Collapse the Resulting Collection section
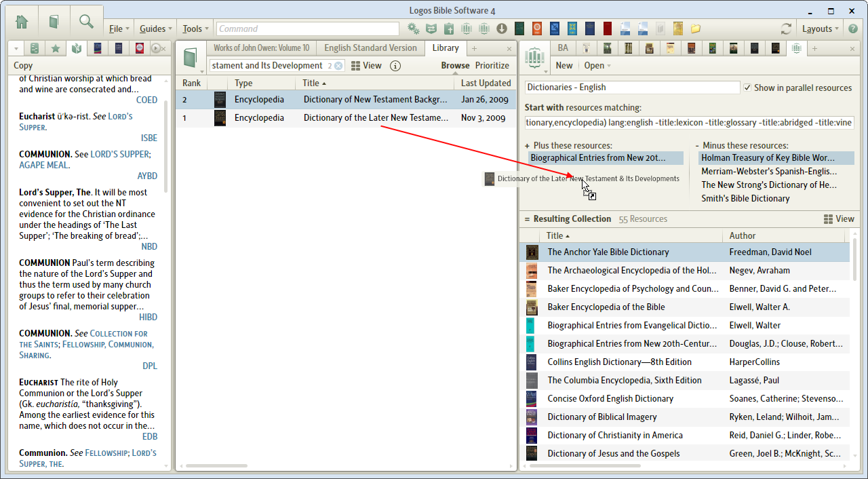 click(x=527, y=218)
